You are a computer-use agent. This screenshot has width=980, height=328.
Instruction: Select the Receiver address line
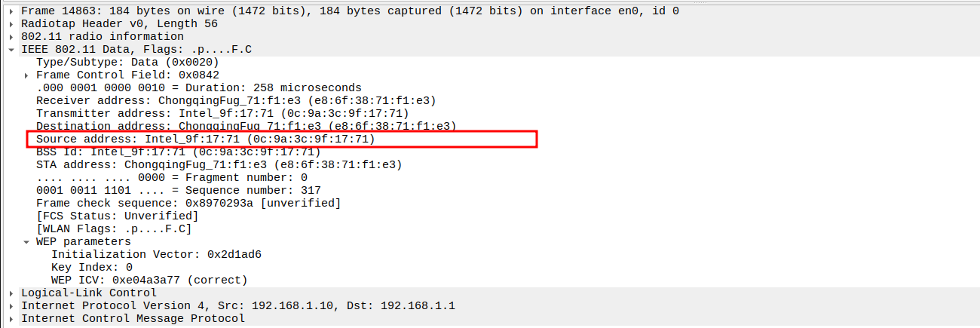tap(235, 100)
